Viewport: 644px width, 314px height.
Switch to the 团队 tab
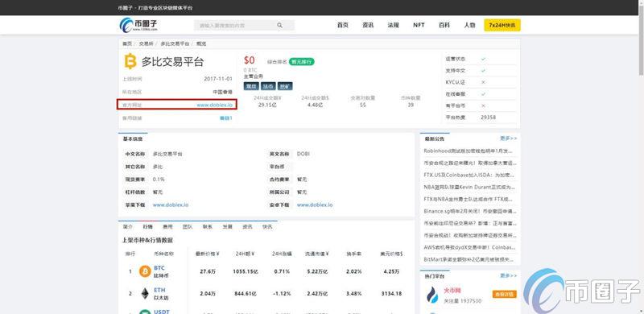click(x=188, y=227)
